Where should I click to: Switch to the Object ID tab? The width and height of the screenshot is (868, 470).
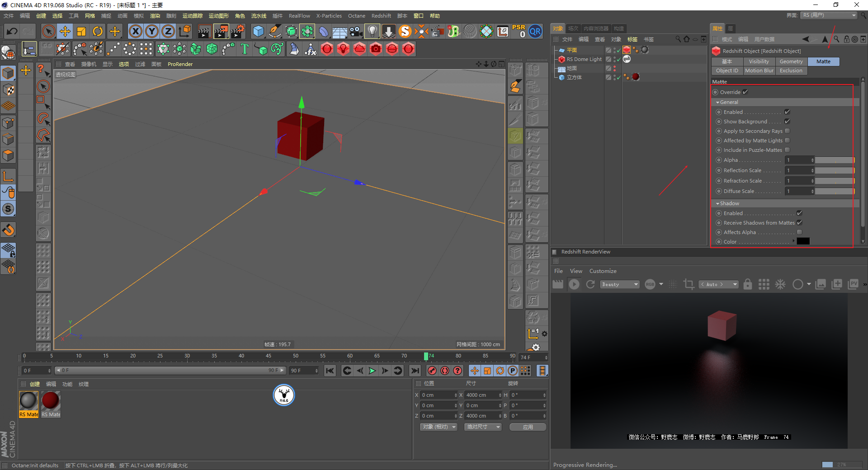[727, 70]
